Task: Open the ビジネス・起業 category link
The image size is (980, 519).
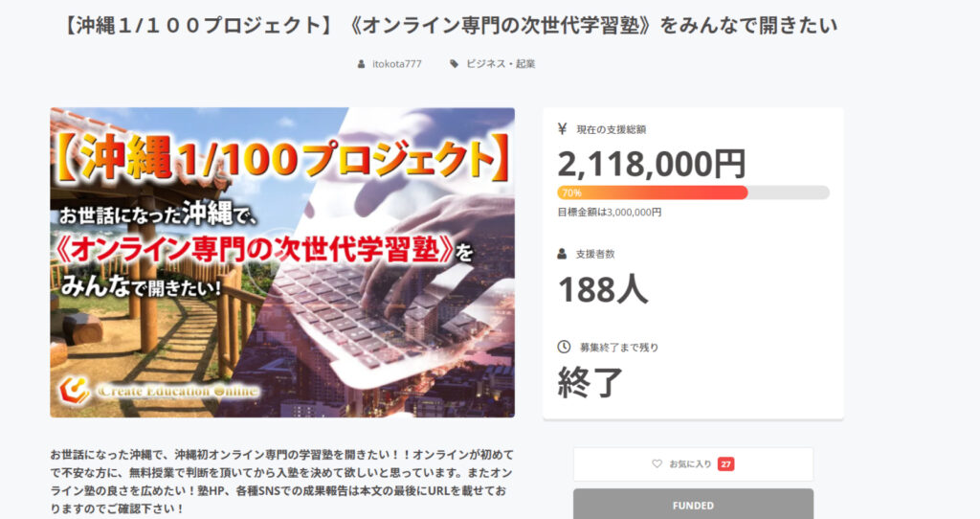Action: [x=501, y=64]
